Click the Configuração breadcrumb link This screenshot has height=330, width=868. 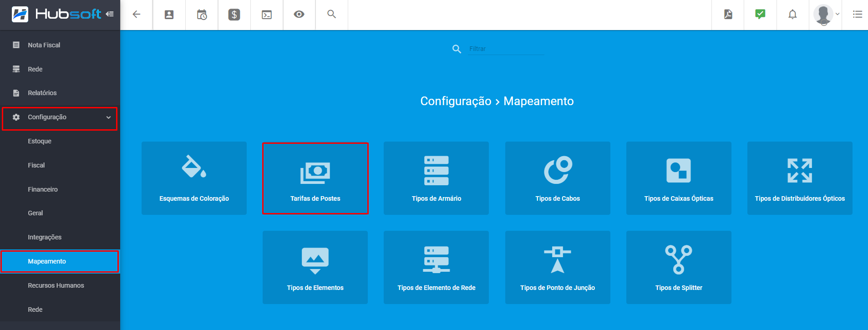tap(456, 101)
